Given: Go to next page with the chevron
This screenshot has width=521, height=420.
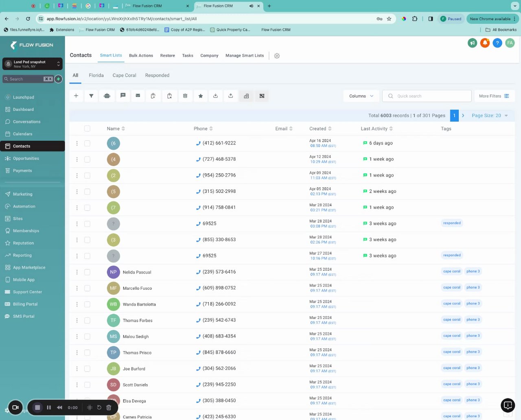Looking at the screenshot, I should [x=463, y=116].
